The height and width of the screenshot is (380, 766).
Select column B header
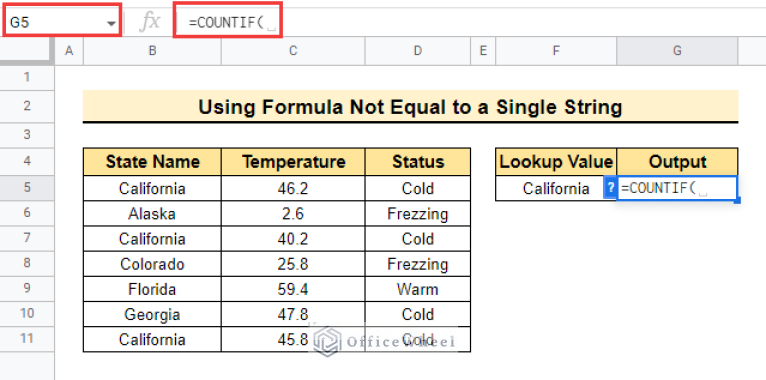(x=152, y=51)
